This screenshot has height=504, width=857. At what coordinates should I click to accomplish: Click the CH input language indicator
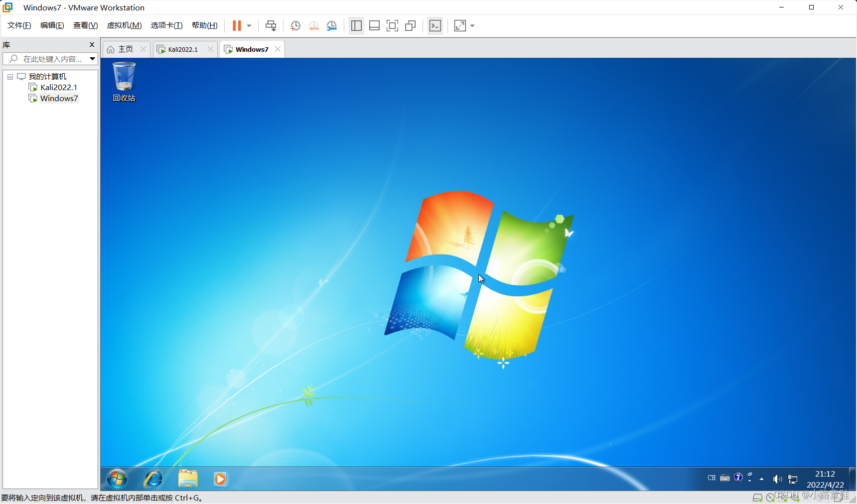coord(712,478)
